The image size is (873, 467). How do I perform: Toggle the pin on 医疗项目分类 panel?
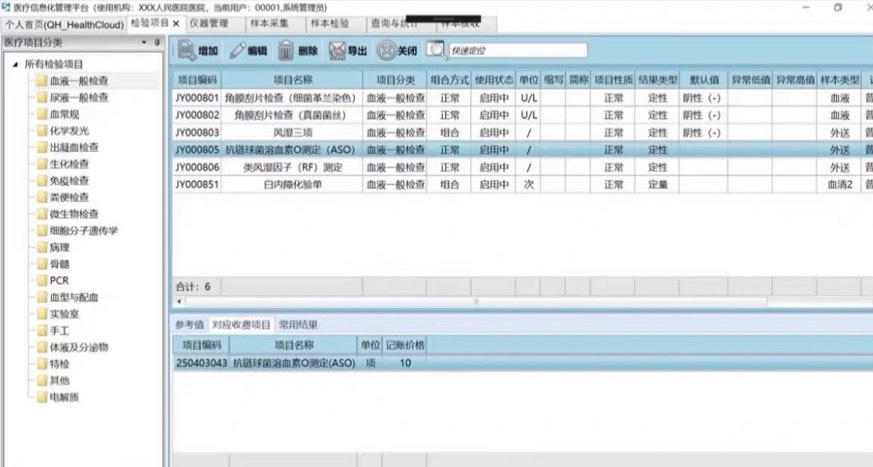pos(157,42)
